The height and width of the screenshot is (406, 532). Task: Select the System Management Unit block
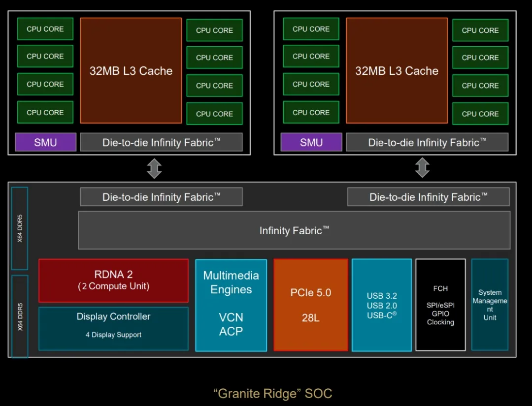[x=490, y=305]
